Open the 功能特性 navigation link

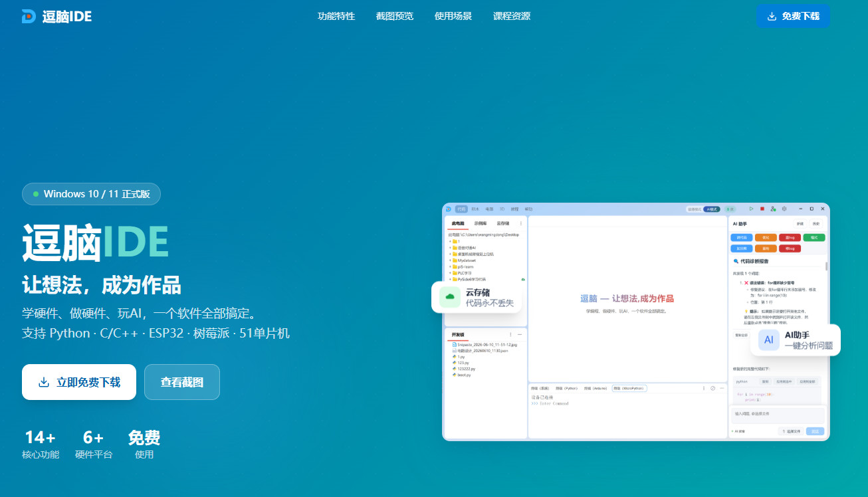tap(336, 17)
